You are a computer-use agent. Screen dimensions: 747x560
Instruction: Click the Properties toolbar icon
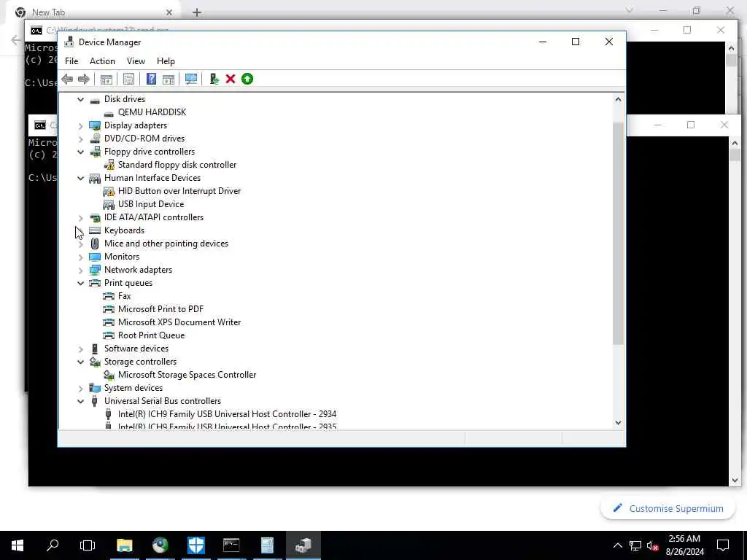point(128,79)
